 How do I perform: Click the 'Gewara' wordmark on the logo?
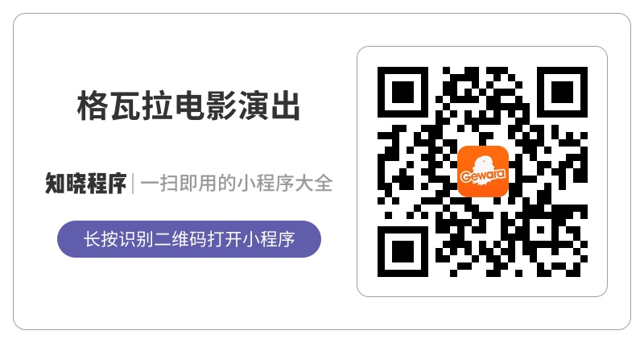482,176
